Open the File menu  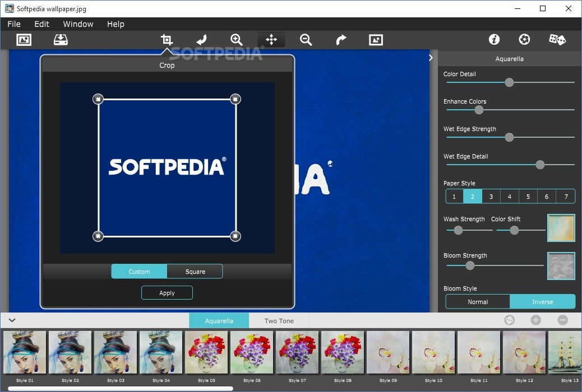tap(14, 24)
